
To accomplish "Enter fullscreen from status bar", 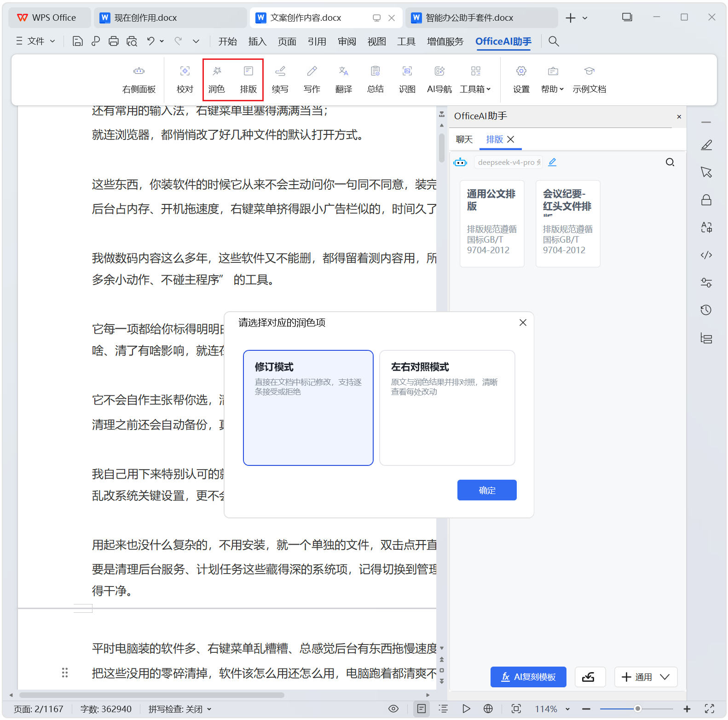I will pyautogui.click(x=710, y=709).
